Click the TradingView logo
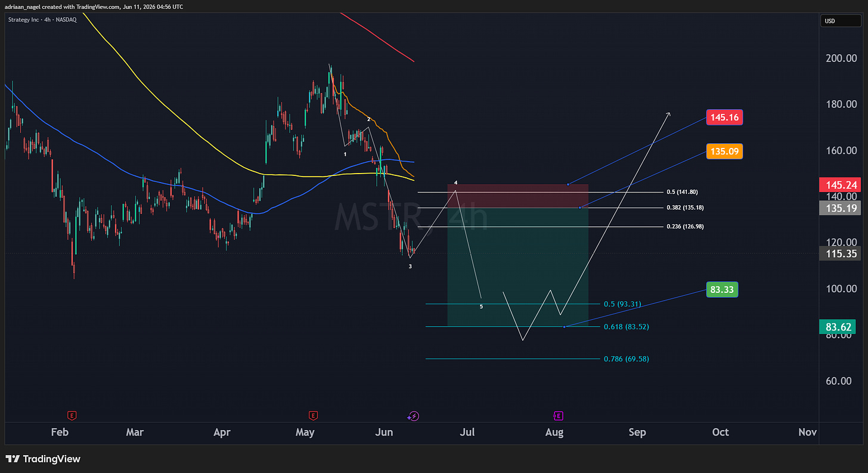Viewport: 868px width, 473px height. [x=43, y=459]
